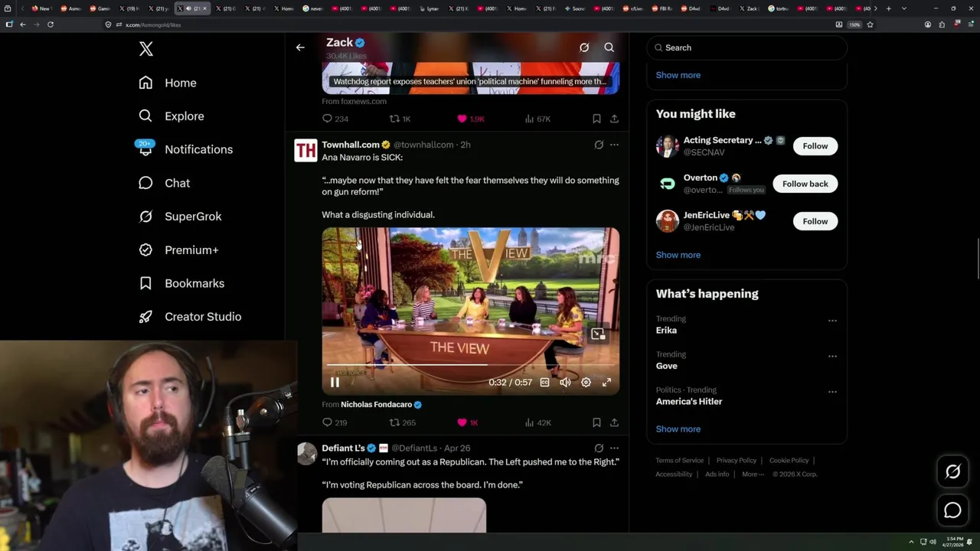Open Notifications in the sidebar

pos(185,149)
